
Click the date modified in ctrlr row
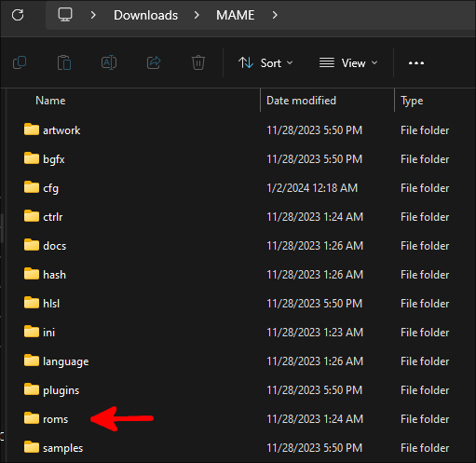point(315,217)
